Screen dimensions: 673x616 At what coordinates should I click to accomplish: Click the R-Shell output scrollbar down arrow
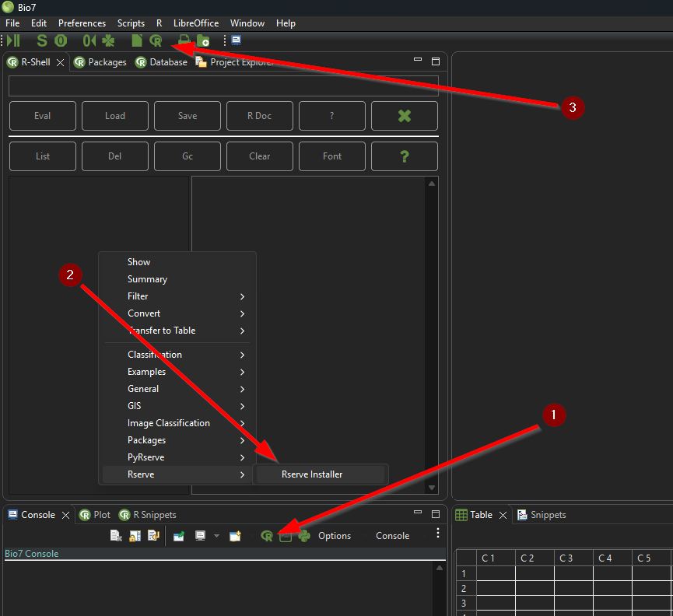click(432, 488)
